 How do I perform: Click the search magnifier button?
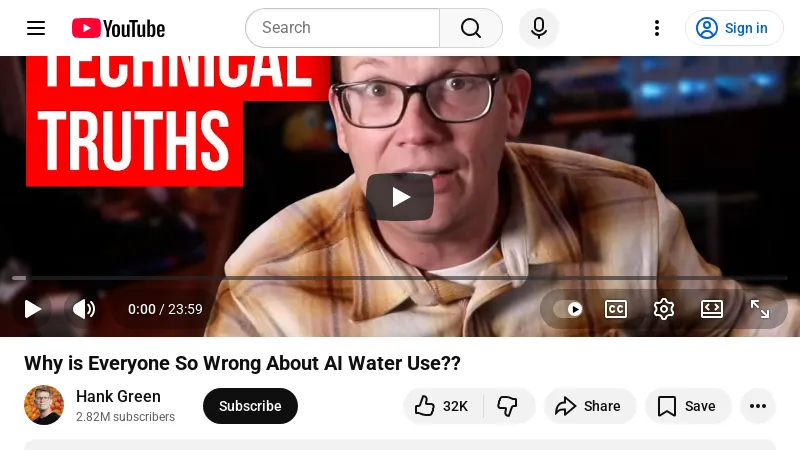coord(470,28)
